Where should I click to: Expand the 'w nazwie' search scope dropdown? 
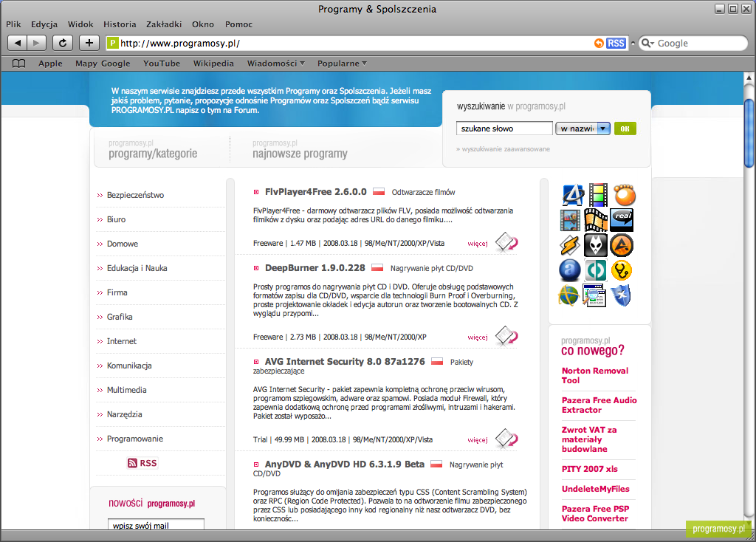click(583, 128)
